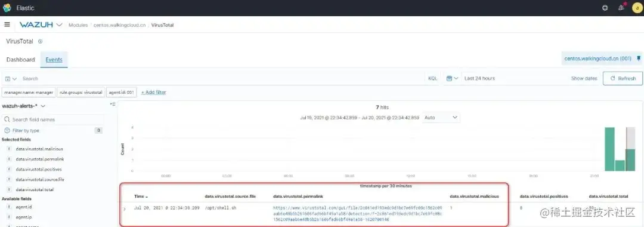Sort by the Time column
The height and width of the screenshot is (227, 644).
pyautogui.click(x=141, y=197)
